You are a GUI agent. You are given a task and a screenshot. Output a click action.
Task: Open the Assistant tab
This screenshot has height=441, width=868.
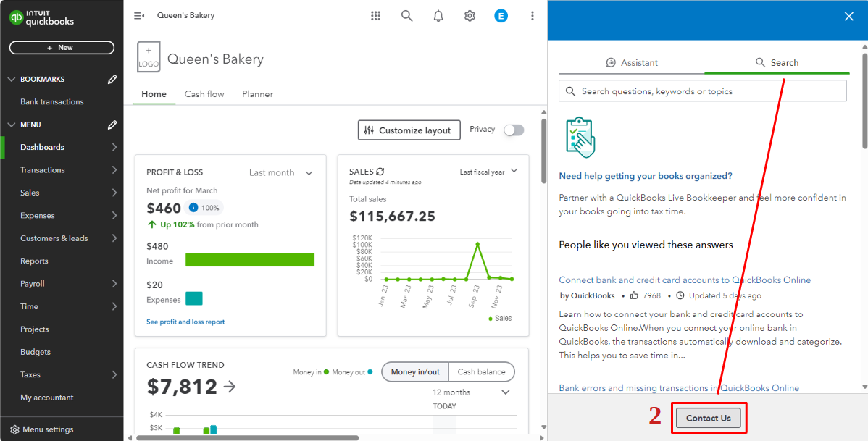point(632,62)
